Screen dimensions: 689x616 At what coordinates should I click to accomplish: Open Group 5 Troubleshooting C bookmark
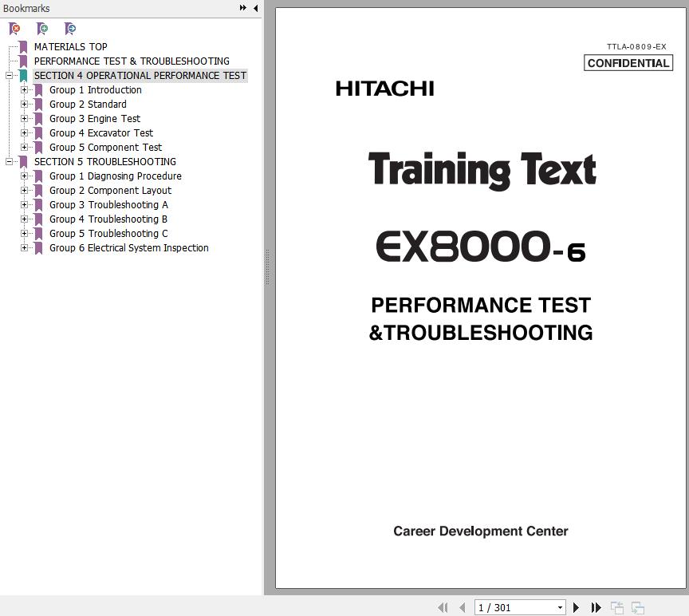[108, 234]
